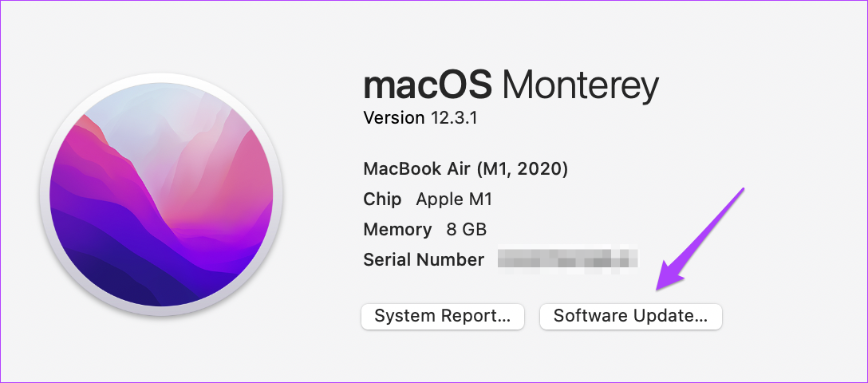Click the word "Version" under the title
The width and height of the screenshot is (868, 383).
pyautogui.click(x=394, y=118)
